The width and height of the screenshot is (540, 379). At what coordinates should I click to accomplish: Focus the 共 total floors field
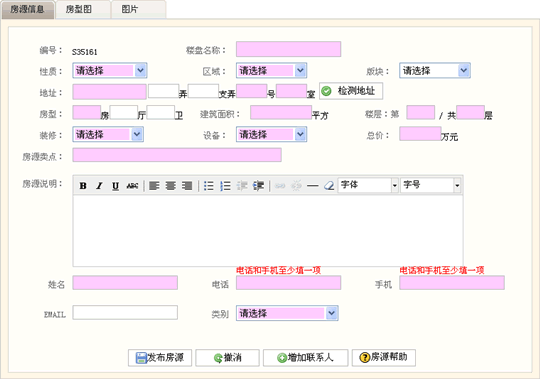470,113
